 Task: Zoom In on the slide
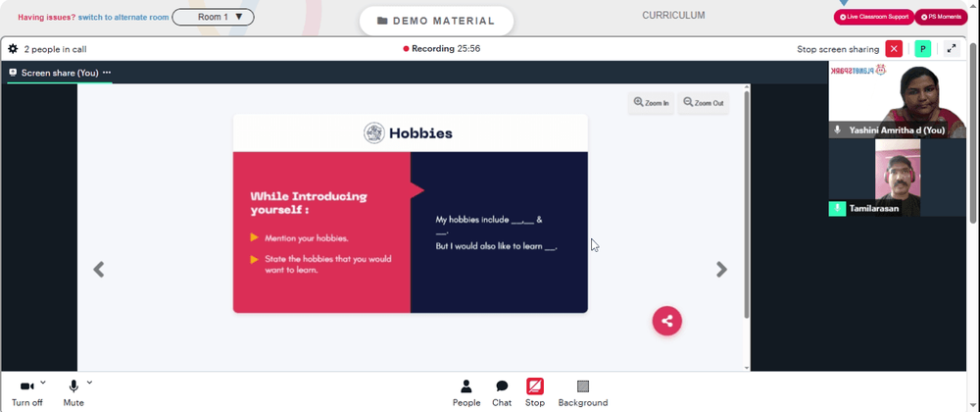(651, 103)
